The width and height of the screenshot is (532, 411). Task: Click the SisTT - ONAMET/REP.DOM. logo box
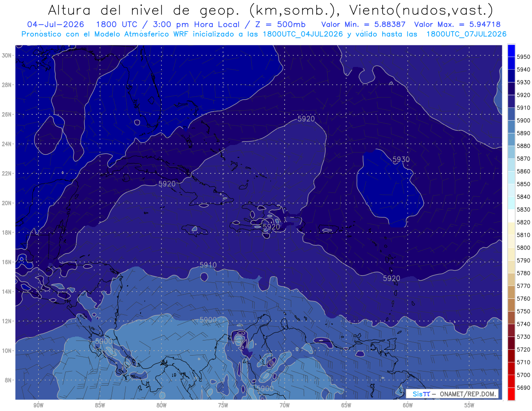[x=452, y=394]
